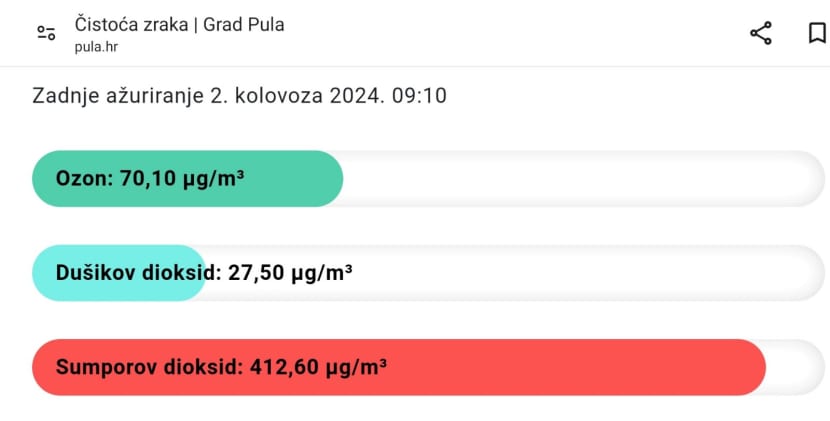Tap the share icon

coord(761,33)
